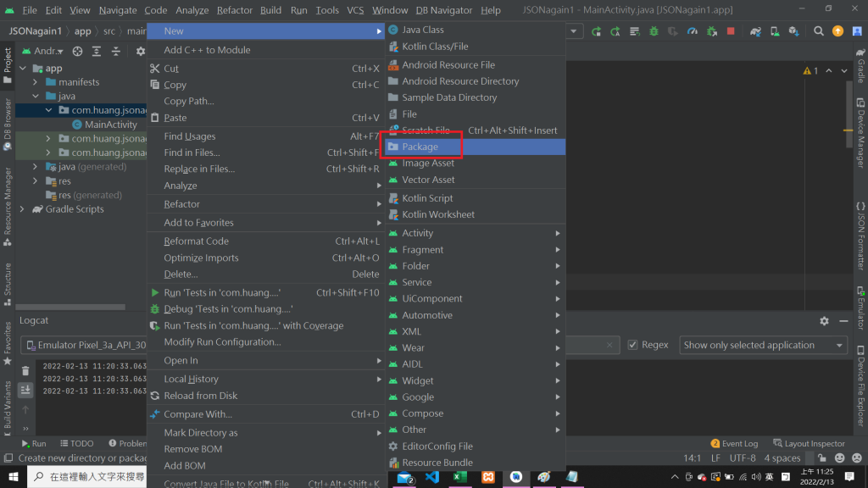Open Visual Studio Code from taskbar

432,476
